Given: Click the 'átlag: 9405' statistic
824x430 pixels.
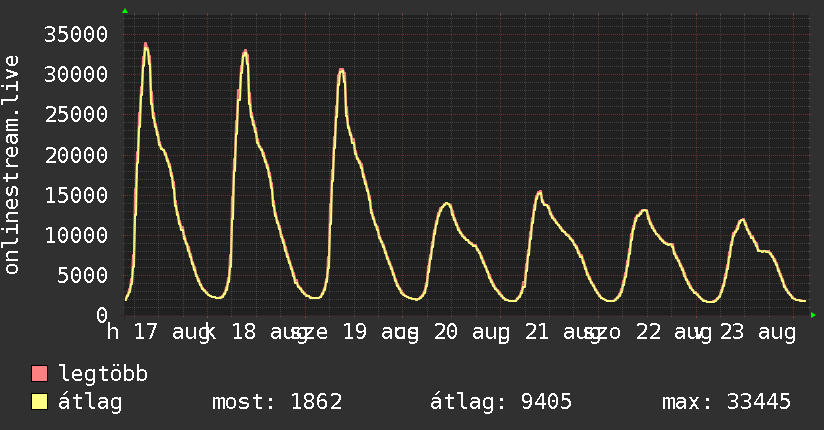Looking at the screenshot, I should pos(501,402).
